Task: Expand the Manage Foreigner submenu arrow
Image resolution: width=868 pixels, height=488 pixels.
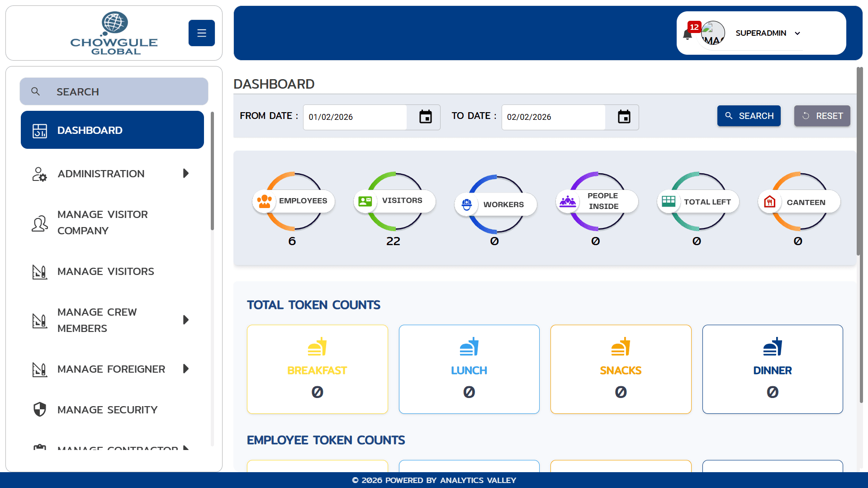Action: click(x=186, y=369)
